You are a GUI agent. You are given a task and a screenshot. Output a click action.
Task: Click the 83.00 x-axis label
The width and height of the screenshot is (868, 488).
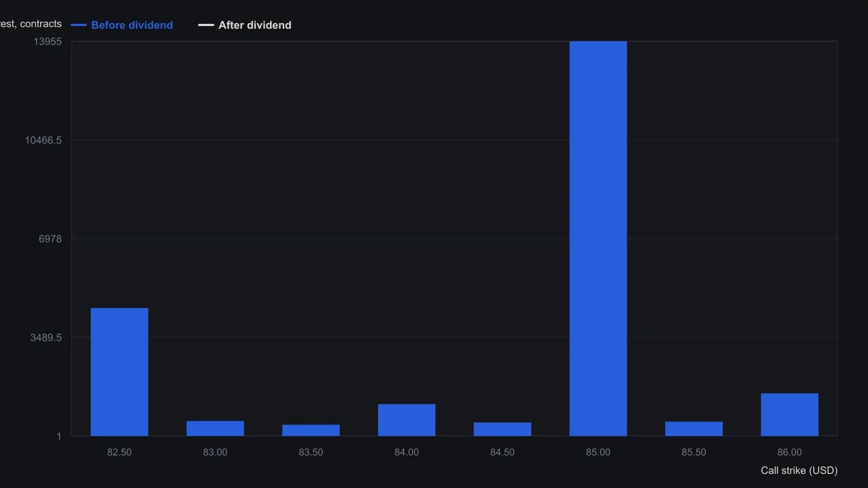tap(215, 452)
